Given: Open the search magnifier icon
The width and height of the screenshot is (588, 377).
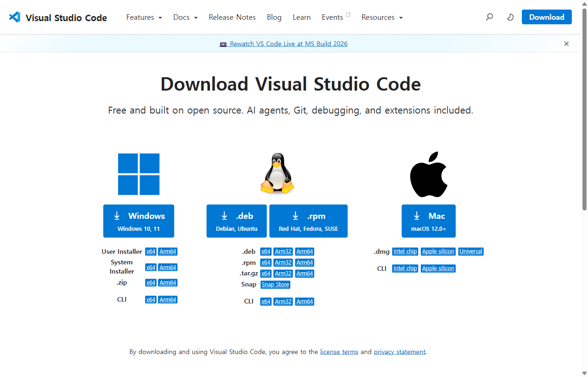Looking at the screenshot, I should click(x=489, y=17).
